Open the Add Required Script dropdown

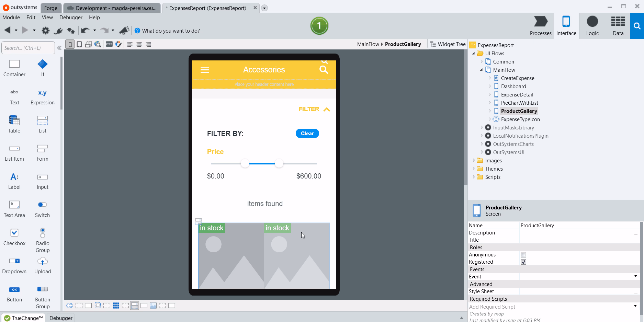click(635, 306)
